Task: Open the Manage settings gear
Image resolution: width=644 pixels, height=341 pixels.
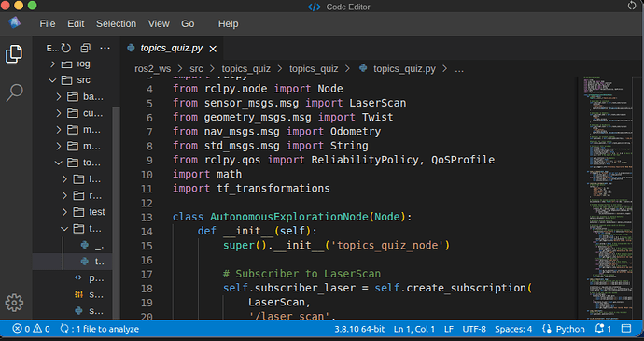Action: pyautogui.click(x=14, y=303)
